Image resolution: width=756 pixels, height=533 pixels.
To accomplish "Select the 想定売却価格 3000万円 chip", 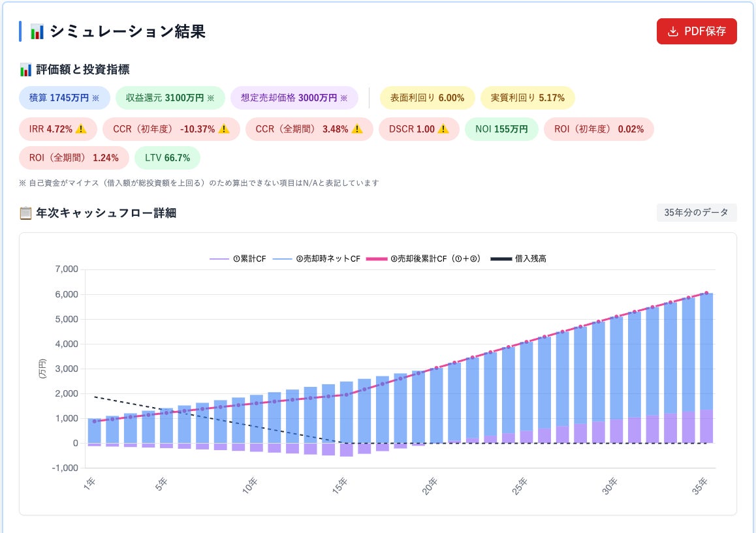I will (x=294, y=98).
